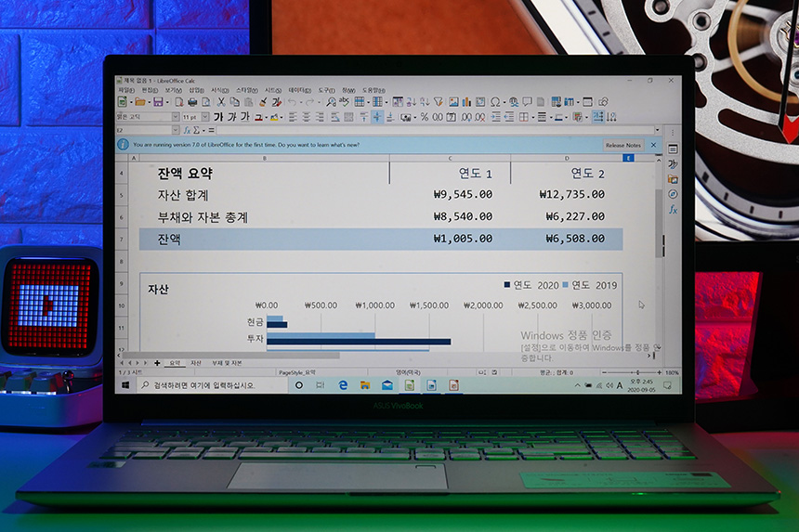This screenshot has width=799, height=532.
Task: Increase indent icon
Action: click(495, 117)
